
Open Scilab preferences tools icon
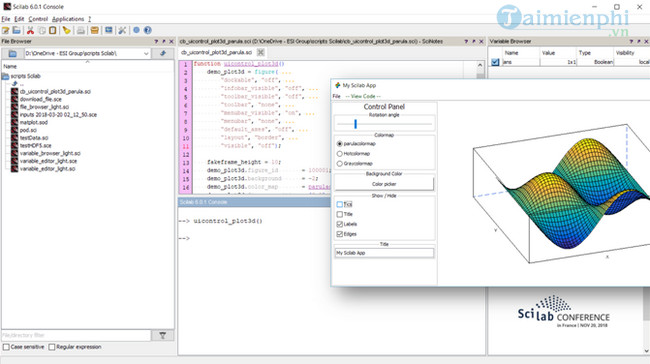[122, 30]
